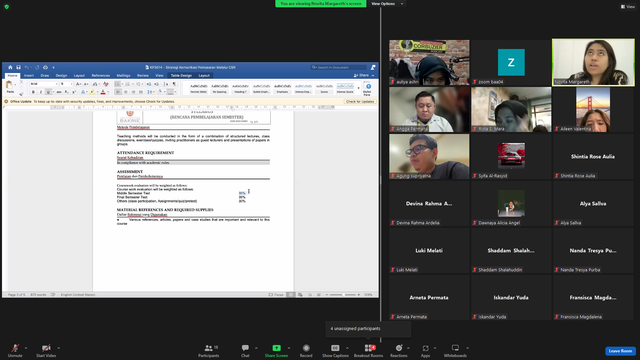
Task: Toggle Italic formatting in Word
Action: pyautogui.click(x=41, y=92)
